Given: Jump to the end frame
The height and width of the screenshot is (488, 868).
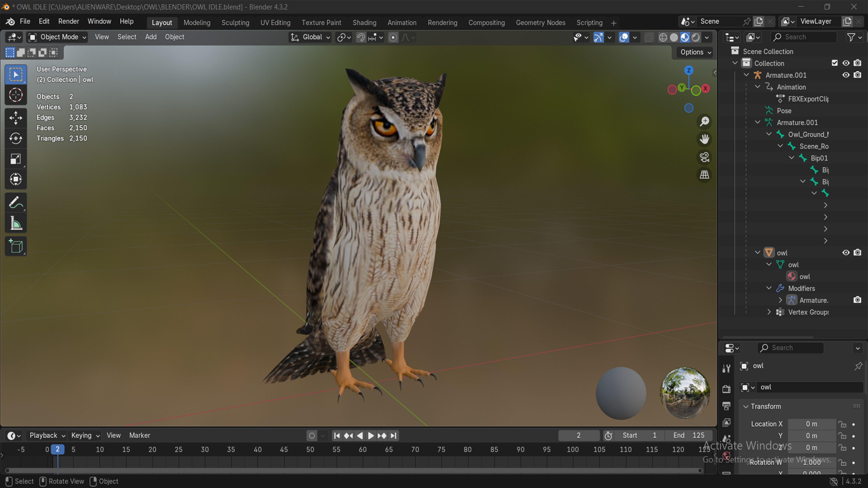Looking at the screenshot, I should [394, 436].
